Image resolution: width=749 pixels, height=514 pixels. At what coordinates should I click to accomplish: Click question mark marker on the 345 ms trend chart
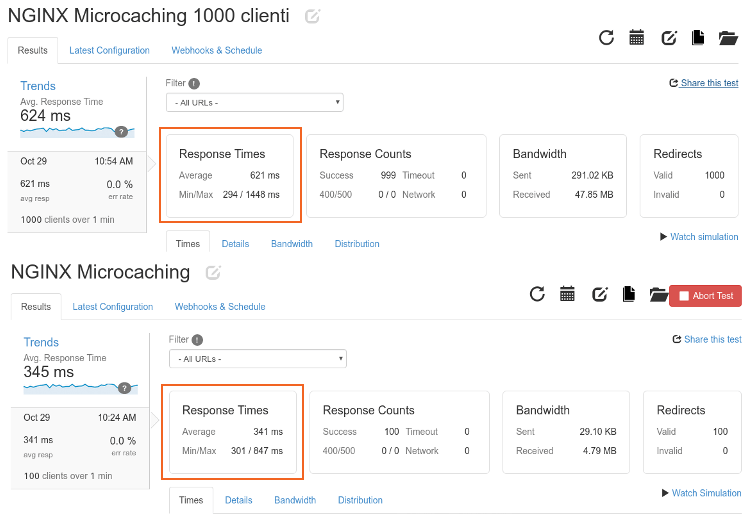(x=125, y=388)
